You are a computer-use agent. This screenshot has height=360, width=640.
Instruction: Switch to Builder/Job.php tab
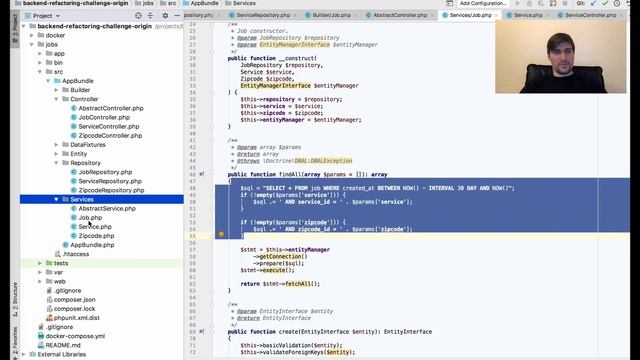click(x=331, y=15)
